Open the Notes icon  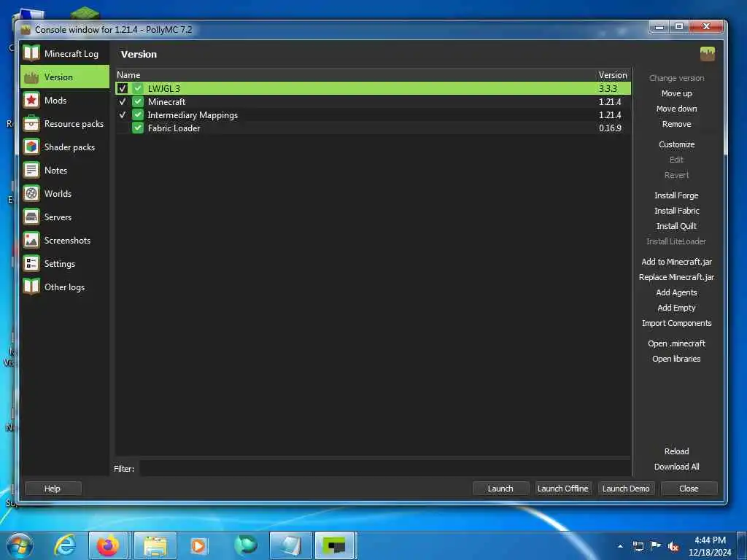(31, 170)
